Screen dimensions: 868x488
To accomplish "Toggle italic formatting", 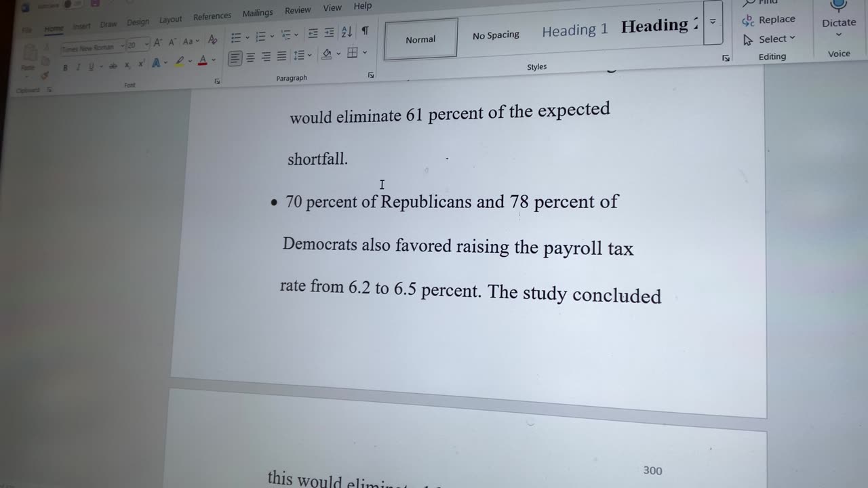I will pyautogui.click(x=78, y=67).
